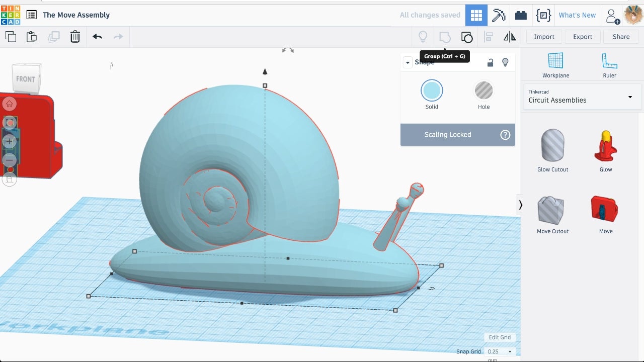The height and width of the screenshot is (362, 644).
Task: Open the Bricks mode
Action: pos(521,15)
